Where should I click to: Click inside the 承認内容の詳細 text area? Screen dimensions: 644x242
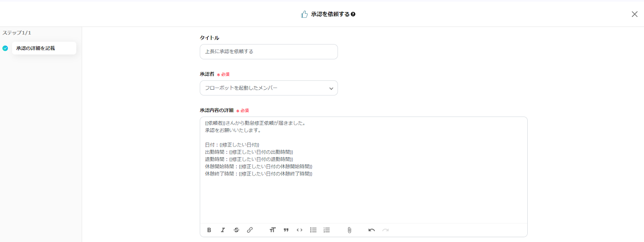point(363,197)
